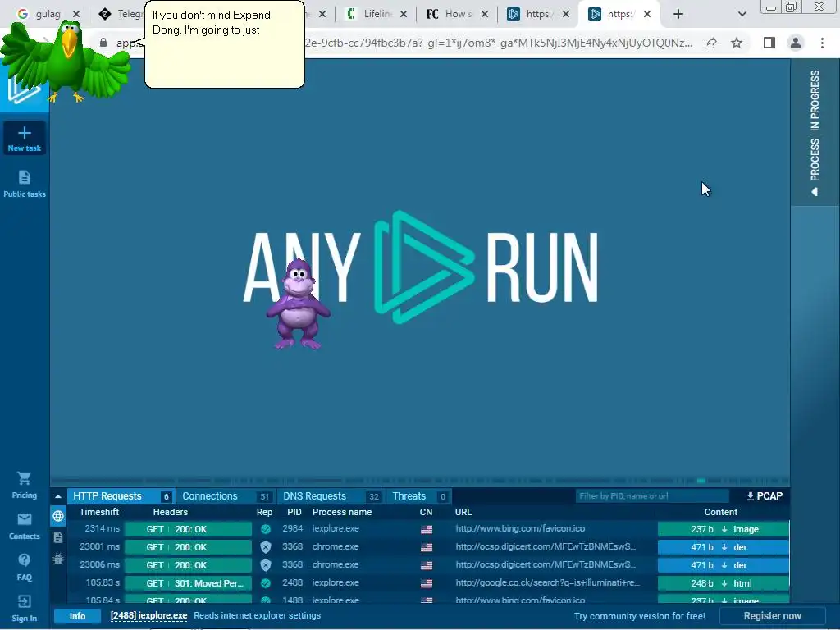Click the Peedy speech balloon text
The width and height of the screenshot is (840, 630).
click(x=211, y=22)
